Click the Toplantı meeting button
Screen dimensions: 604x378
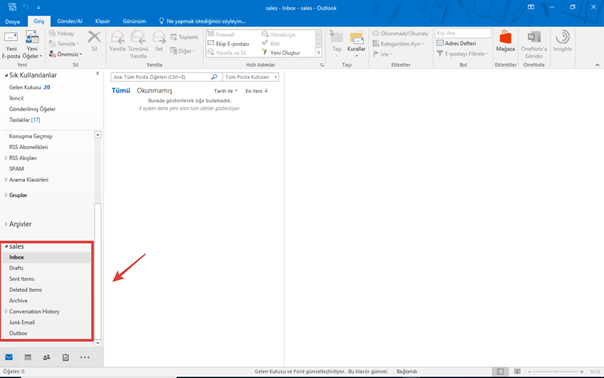point(184,37)
